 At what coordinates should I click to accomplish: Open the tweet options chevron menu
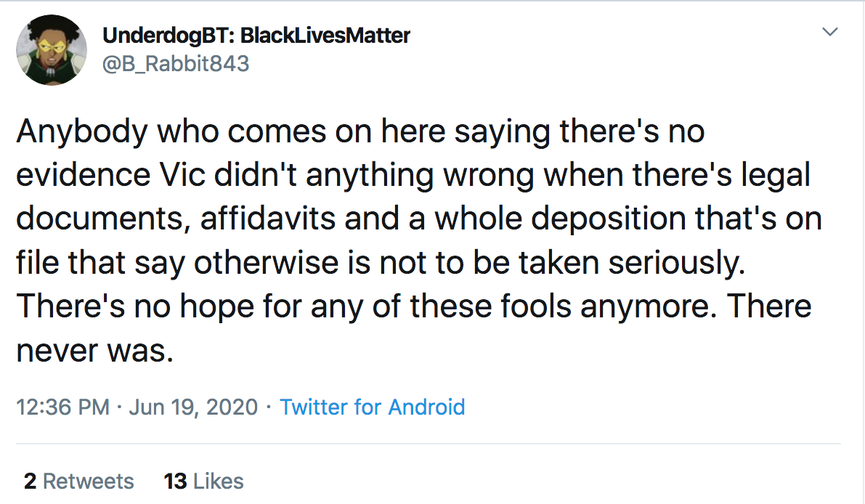point(829,31)
